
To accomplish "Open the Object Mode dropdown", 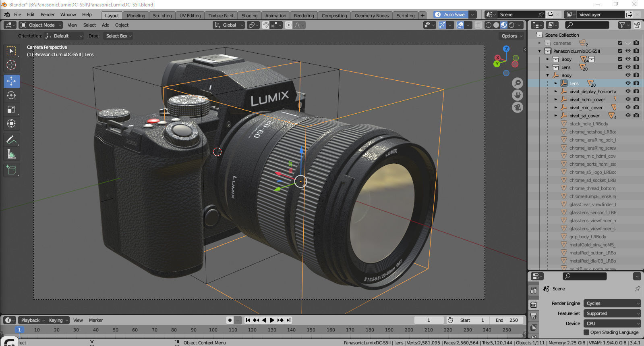I will coord(41,25).
